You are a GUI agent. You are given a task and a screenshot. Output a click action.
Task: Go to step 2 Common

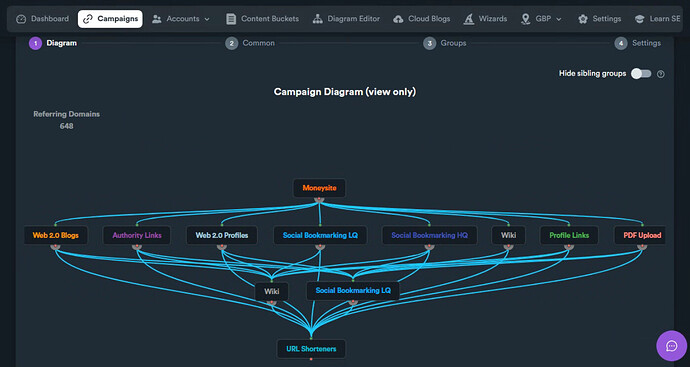tap(250, 43)
